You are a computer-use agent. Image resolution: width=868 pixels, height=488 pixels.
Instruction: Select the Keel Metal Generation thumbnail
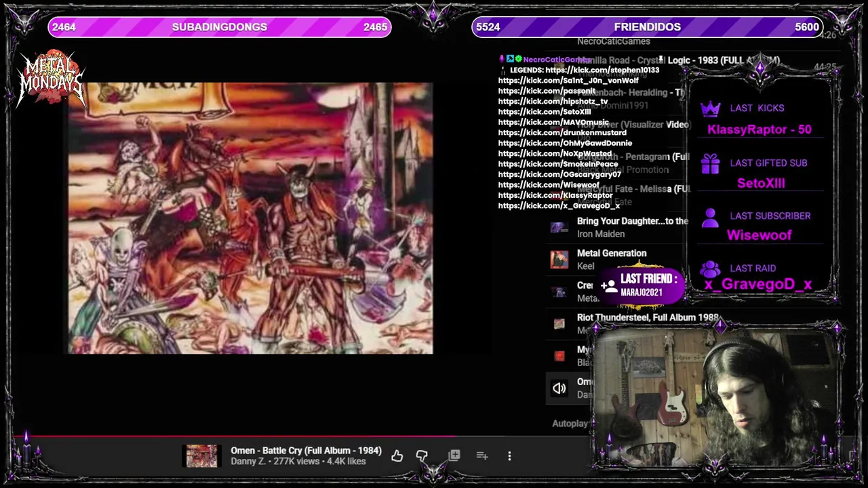(559, 260)
